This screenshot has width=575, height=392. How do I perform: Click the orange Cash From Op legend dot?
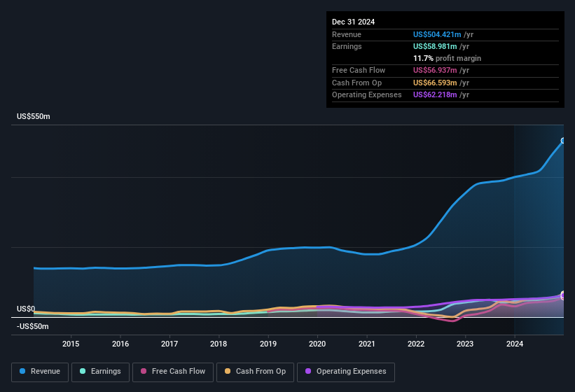228,371
